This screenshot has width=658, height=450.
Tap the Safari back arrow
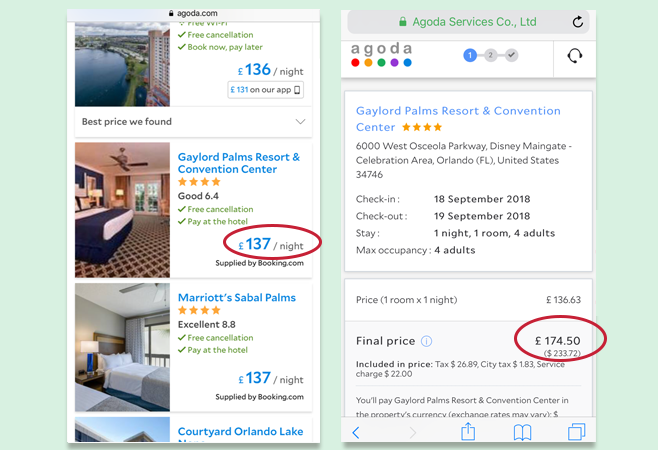coord(356,432)
